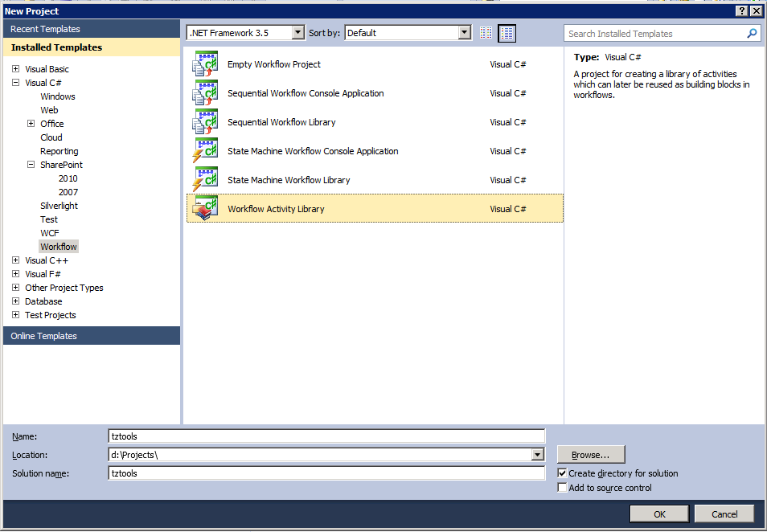Select the State Machine Workflow Library icon

[x=205, y=179]
